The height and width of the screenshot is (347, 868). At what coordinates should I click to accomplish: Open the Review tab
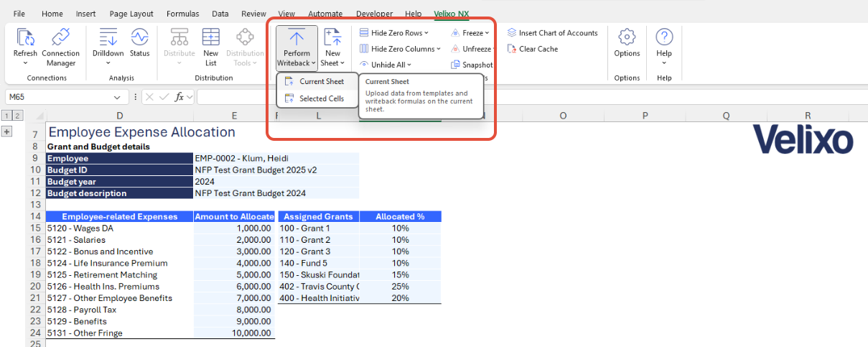tap(254, 14)
